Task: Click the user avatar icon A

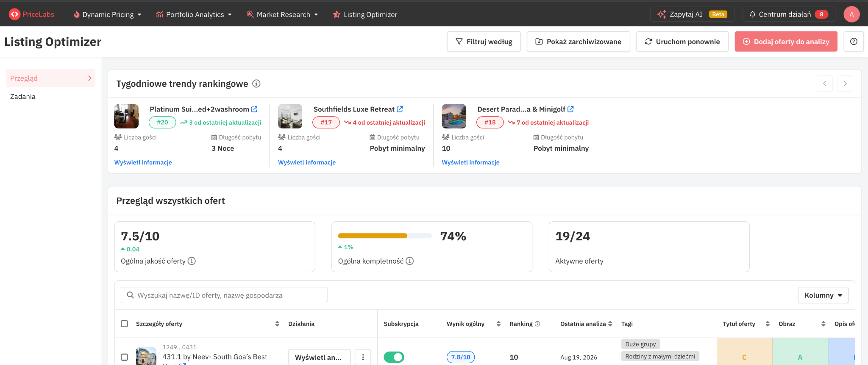Action: [x=851, y=14]
